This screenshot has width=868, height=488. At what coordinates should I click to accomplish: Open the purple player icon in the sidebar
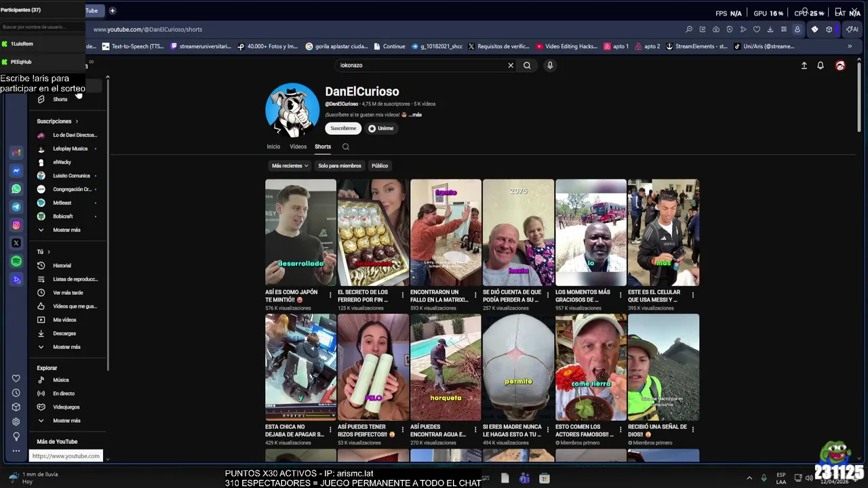[16, 279]
